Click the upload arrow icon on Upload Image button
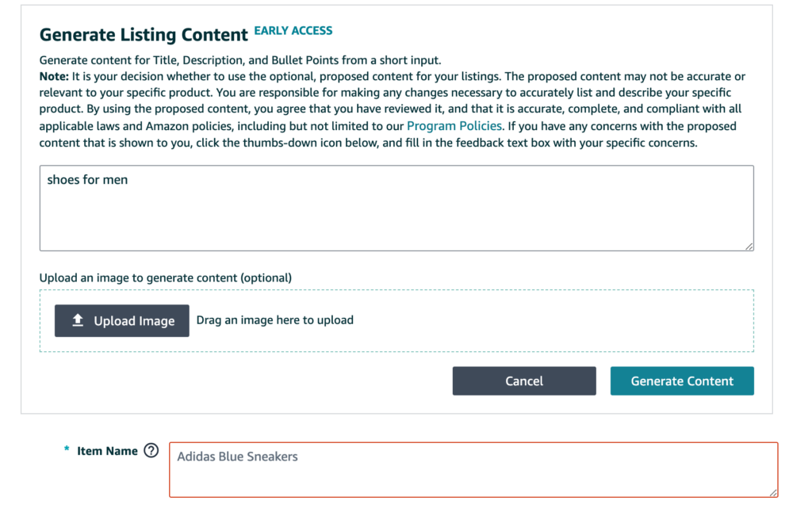 tap(78, 320)
